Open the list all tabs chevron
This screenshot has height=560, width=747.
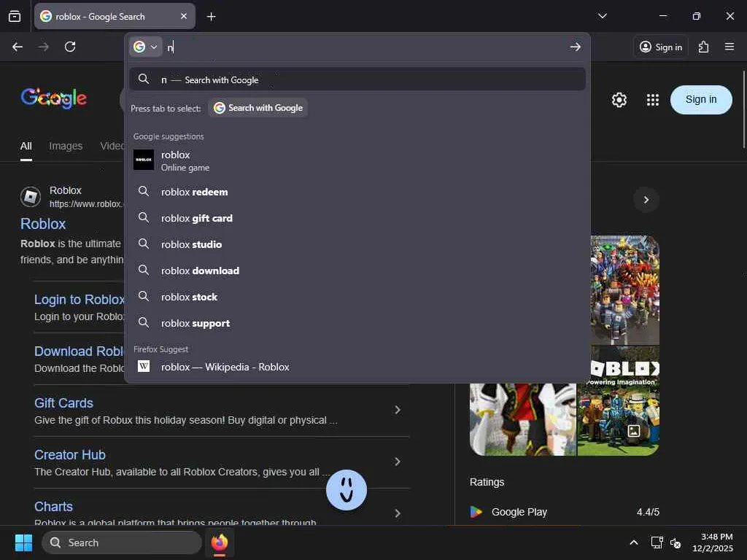(x=602, y=16)
